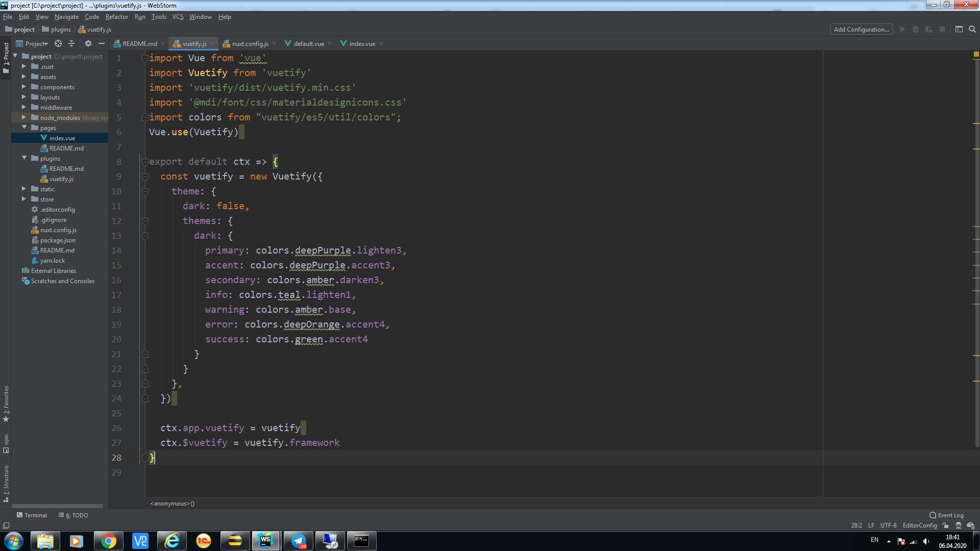Open Google Chrome from taskbar
The width and height of the screenshot is (980, 551).
tap(108, 541)
